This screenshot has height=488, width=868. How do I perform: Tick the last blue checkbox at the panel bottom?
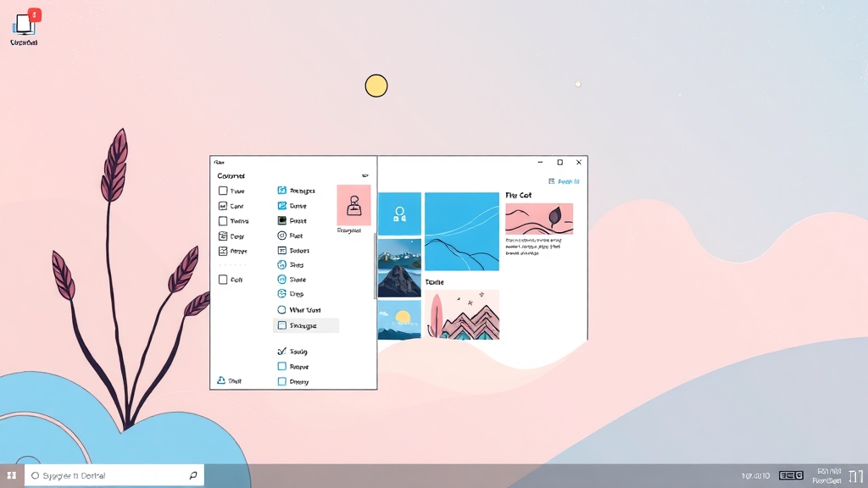(281, 381)
